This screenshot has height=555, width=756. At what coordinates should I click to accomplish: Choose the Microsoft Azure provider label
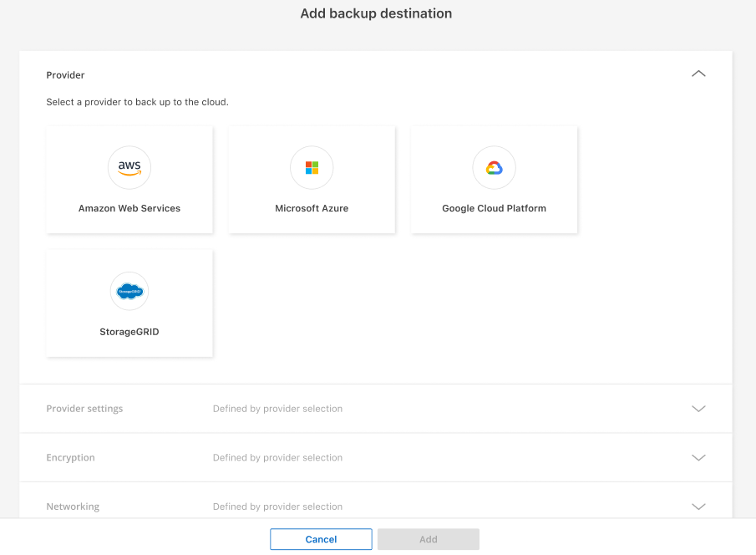(x=312, y=208)
